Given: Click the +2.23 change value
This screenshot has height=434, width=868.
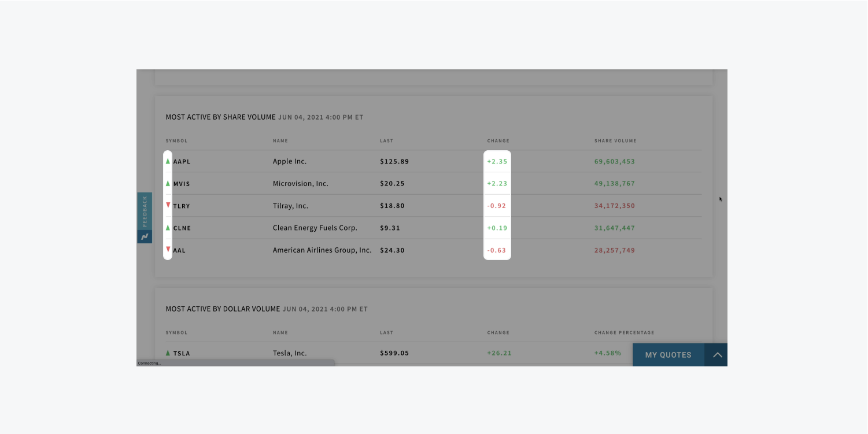Looking at the screenshot, I should [497, 184].
